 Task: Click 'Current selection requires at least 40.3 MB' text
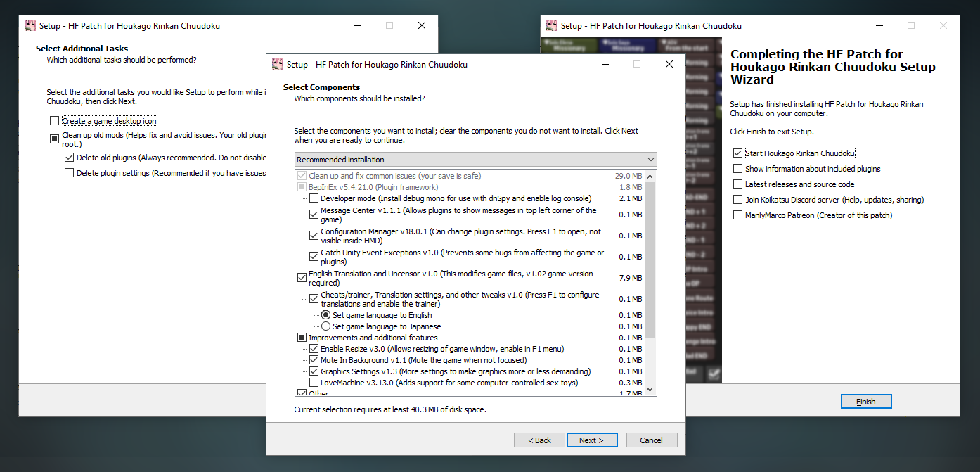(390, 409)
